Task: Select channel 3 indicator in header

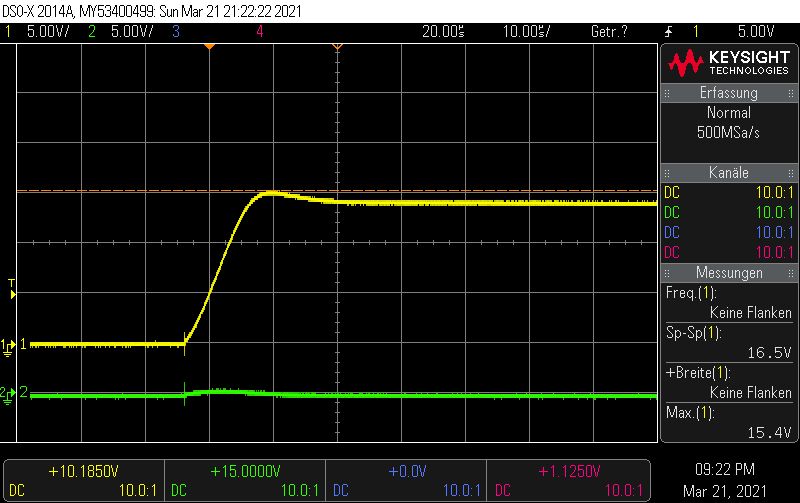Action: (x=176, y=32)
